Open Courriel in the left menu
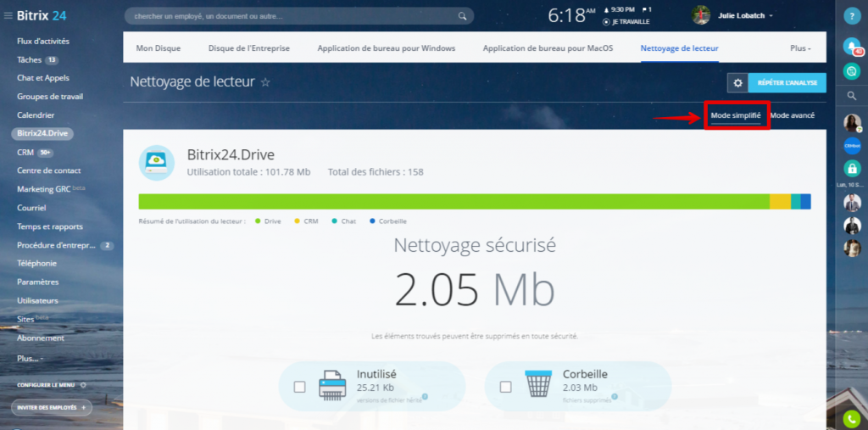 (x=31, y=208)
